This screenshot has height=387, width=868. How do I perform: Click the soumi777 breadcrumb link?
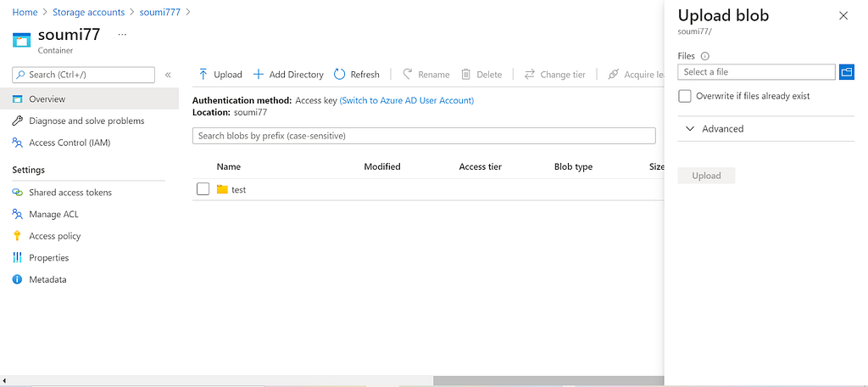pyautogui.click(x=160, y=12)
